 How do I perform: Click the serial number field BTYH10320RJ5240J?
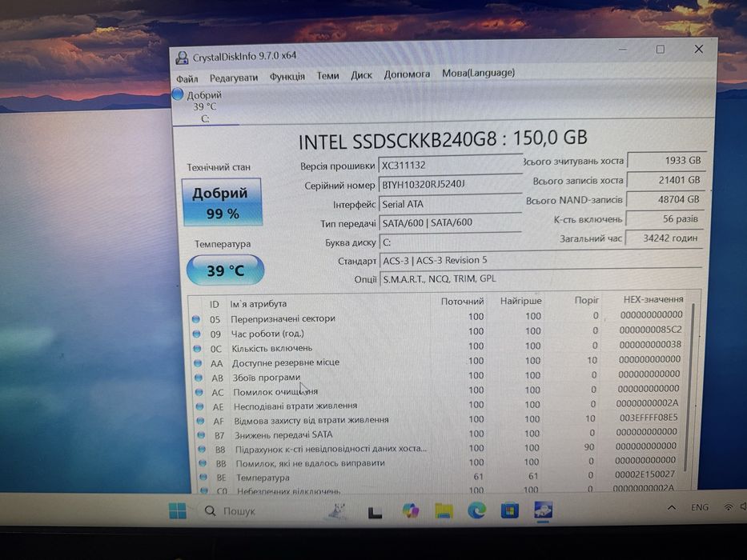pyautogui.click(x=450, y=184)
